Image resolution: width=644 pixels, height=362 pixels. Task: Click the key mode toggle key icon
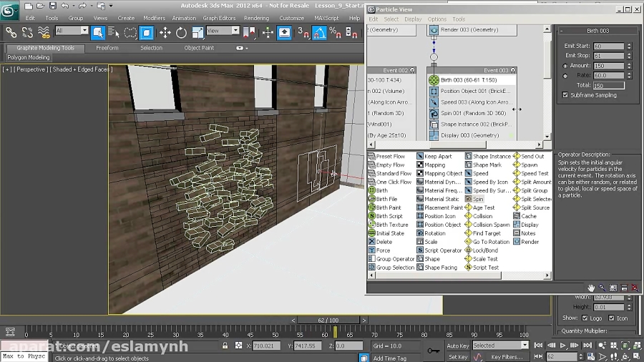pyautogui.click(x=434, y=351)
